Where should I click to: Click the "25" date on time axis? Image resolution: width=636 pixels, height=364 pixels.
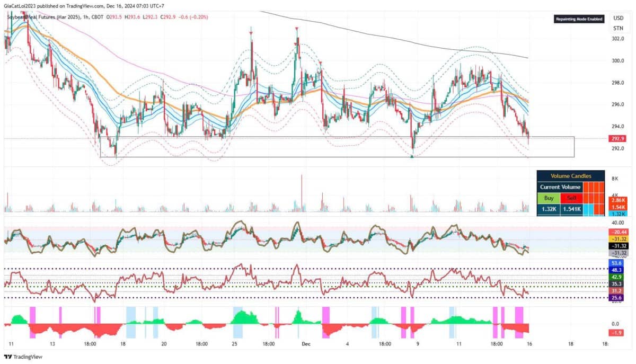coord(235,344)
